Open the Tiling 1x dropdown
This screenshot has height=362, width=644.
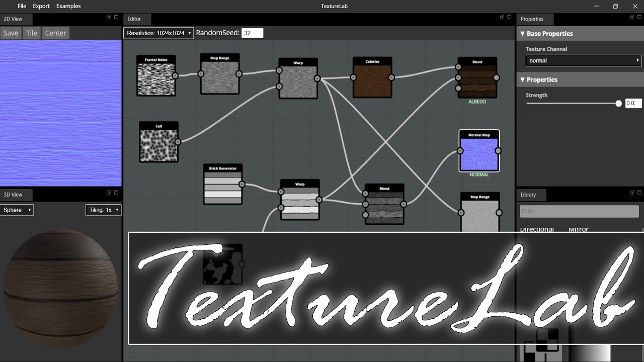coord(103,210)
